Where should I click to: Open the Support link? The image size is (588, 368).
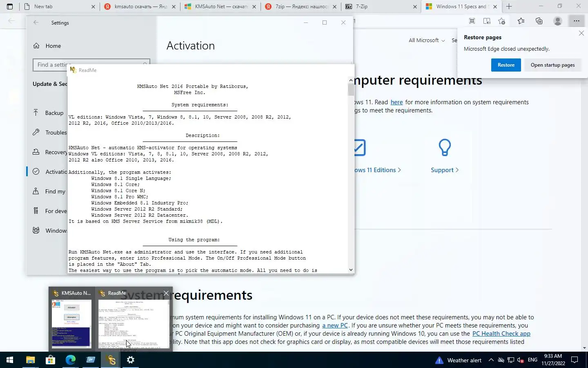pyautogui.click(x=445, y=170)
